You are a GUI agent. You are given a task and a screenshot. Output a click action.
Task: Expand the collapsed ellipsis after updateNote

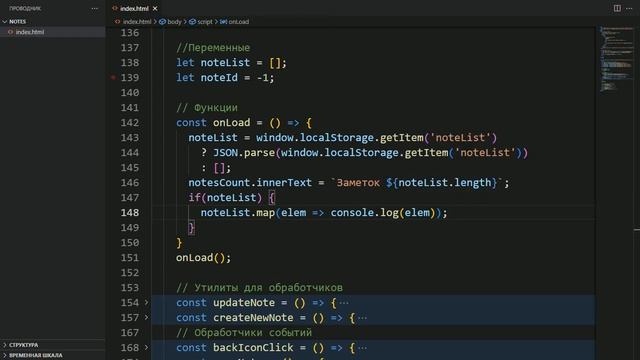(x=344, y=303)
